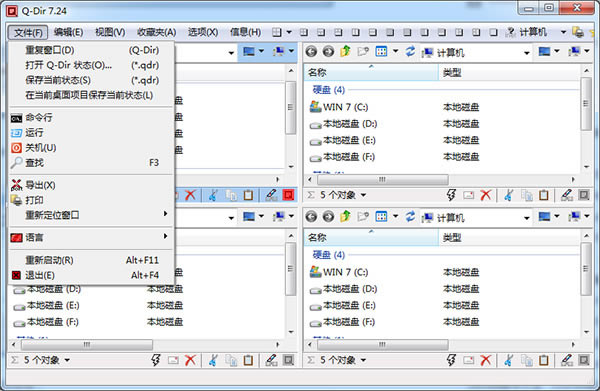Open the 编辑(E) menu
This screenshot has width=600, height=391.
click(68, 33)
